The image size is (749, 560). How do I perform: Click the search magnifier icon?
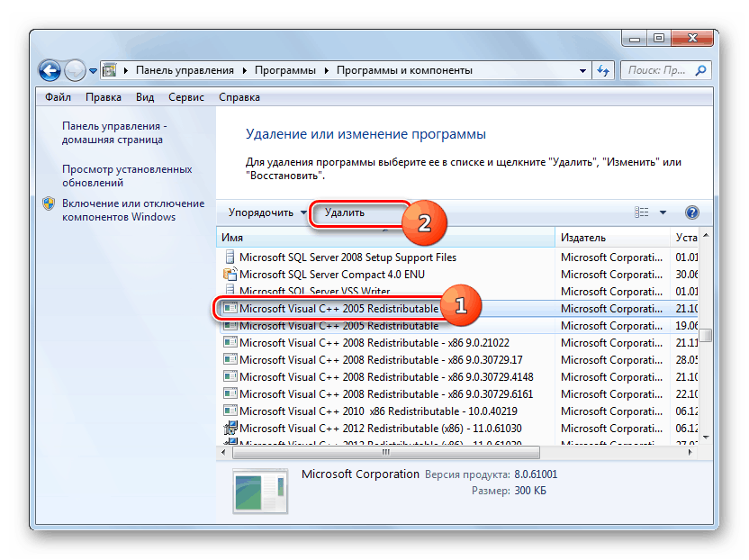pos(700,71)
